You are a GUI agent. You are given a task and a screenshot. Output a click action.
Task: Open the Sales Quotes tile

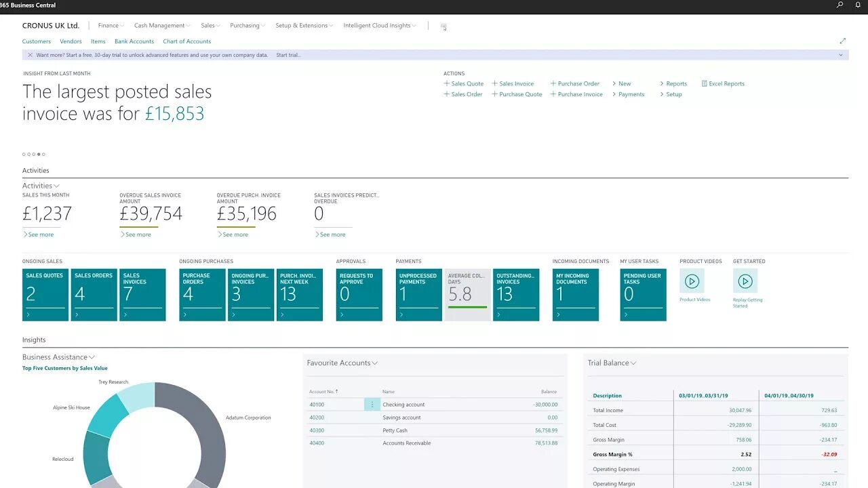pyautogui.click(x=45, y=295)
